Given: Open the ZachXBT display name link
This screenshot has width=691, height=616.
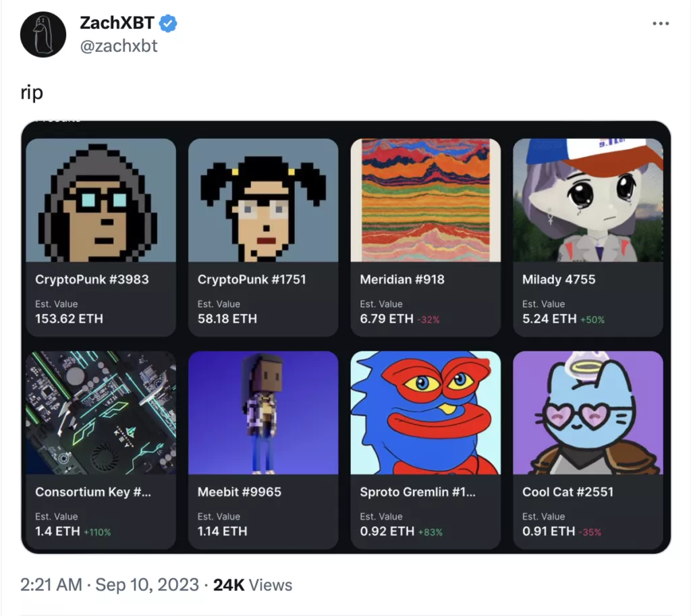Looking at the screenshot, I should pyautogui.click(x=117, y=24).
